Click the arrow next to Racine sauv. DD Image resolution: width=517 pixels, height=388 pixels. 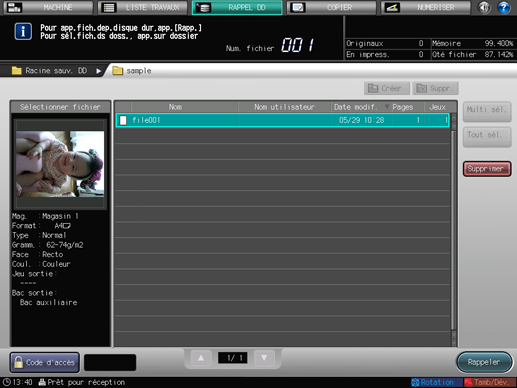point(98,71)
